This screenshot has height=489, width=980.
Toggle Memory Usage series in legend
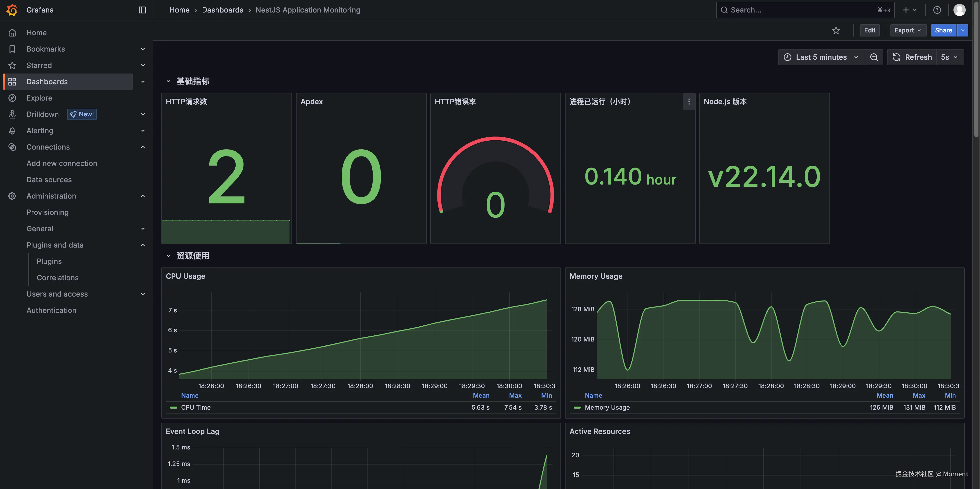pos(607,407)
